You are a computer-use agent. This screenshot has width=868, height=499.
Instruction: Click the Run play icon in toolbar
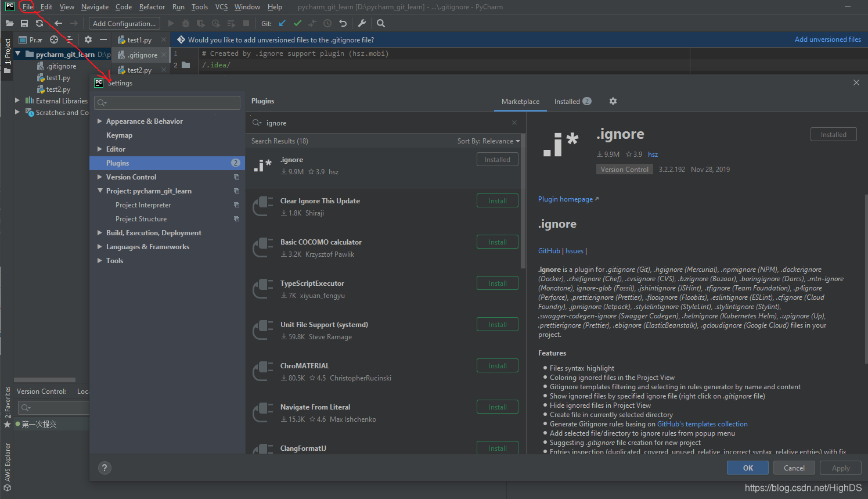[171, 23]
